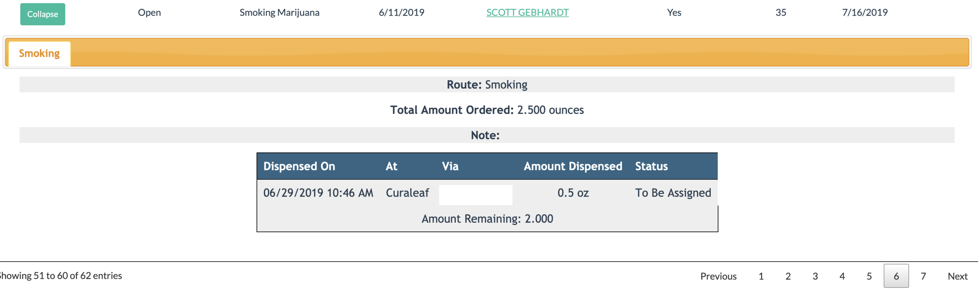Jump to page 4
The height and width of the screenshot is (291, 980).
click(842, 276)
